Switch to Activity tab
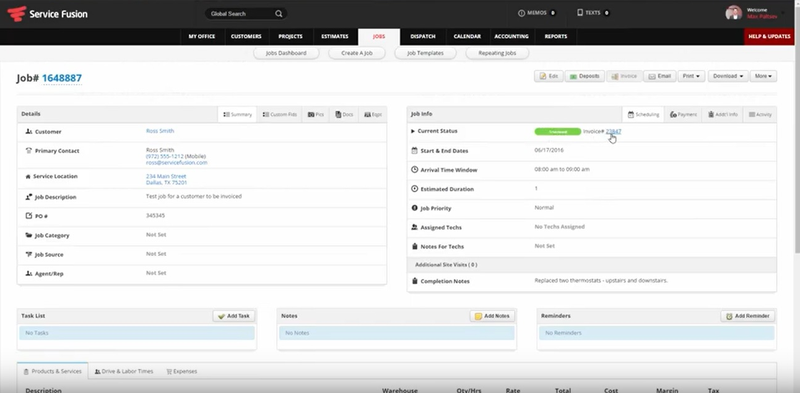The height and width of the screenshot is (393, 800). pyautogui.click(x=760, y=114)
